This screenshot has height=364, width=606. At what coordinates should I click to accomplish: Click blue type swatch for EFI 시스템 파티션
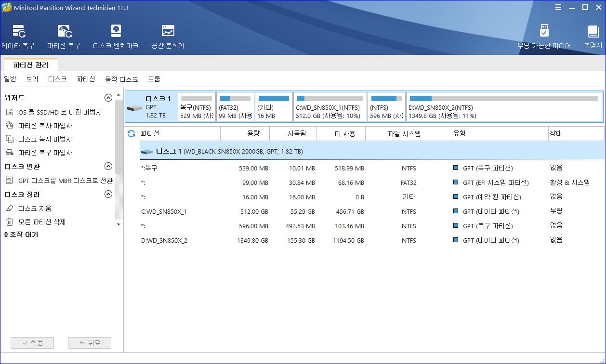(x=456, y=182)
